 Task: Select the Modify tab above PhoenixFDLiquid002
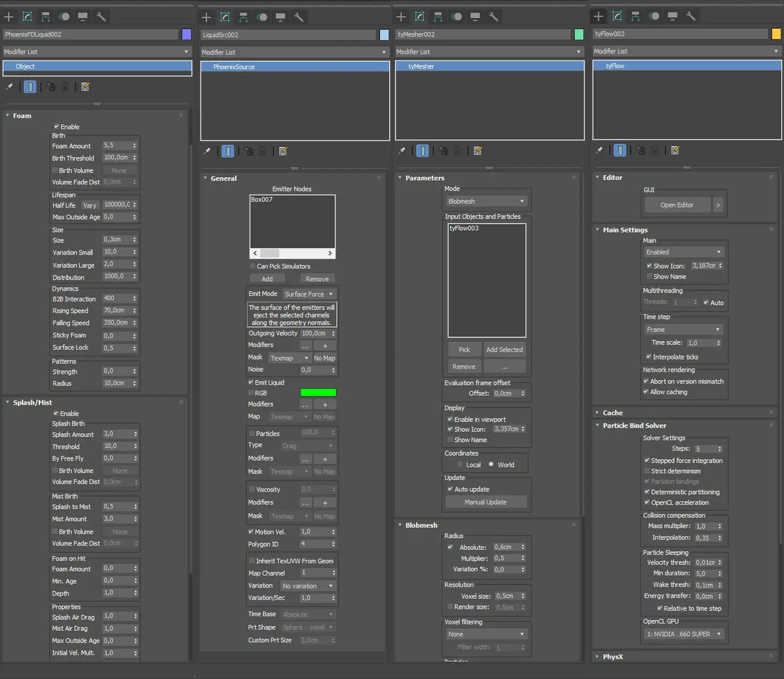[x=27, y=17]
